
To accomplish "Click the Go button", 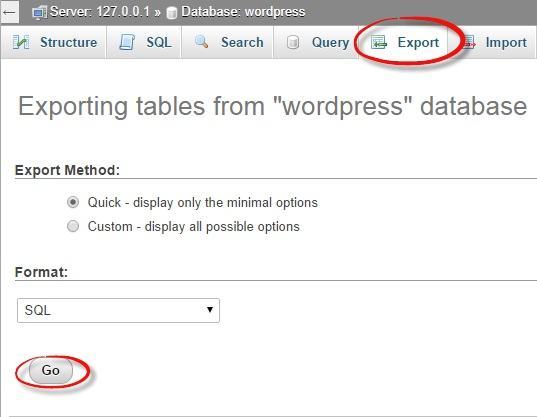I will 51,370.
